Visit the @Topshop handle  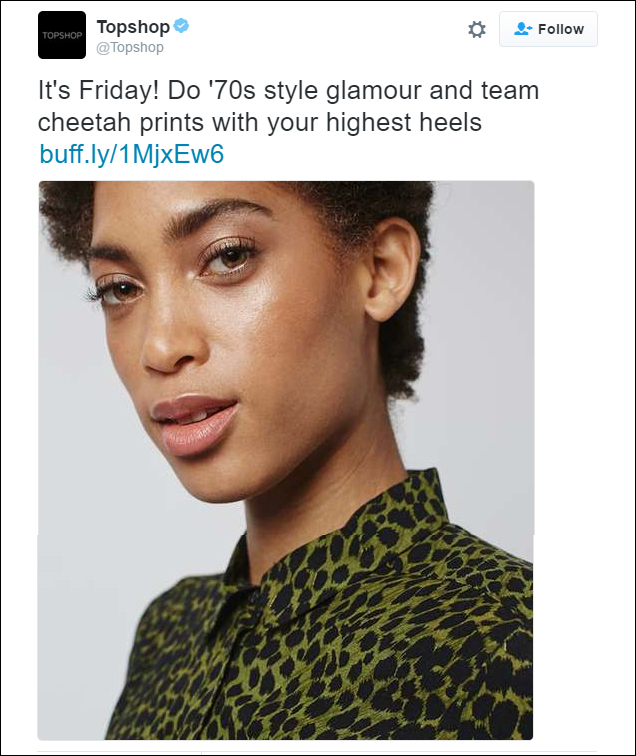pyautogui.click(x=130, y=47)
